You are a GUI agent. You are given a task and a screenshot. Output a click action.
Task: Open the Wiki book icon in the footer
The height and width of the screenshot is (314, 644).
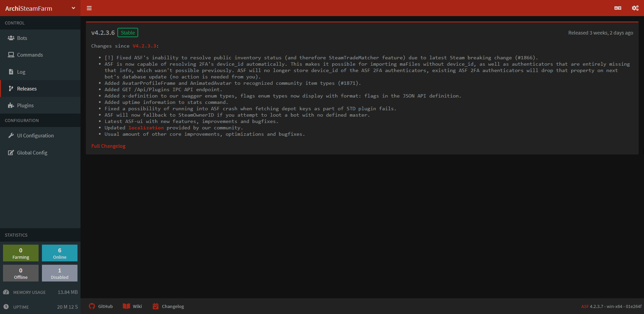pyautogui.click(x=126, y=306)
